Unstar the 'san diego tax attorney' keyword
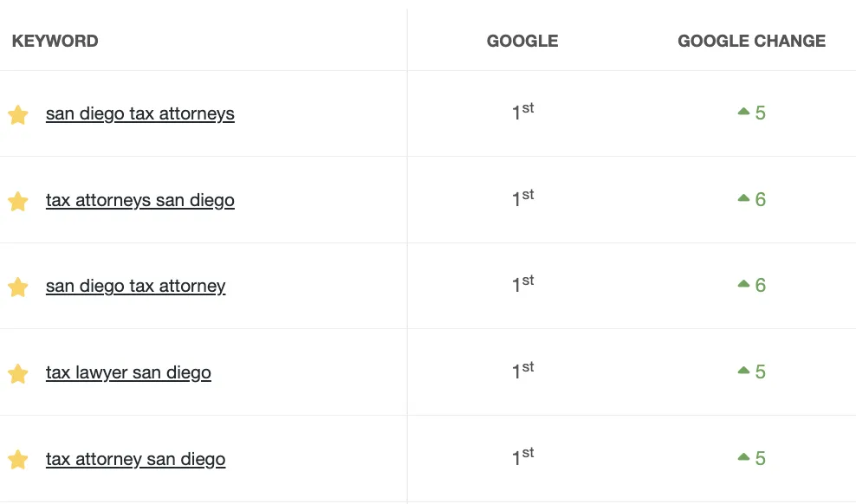 click(x=18, y=287)
